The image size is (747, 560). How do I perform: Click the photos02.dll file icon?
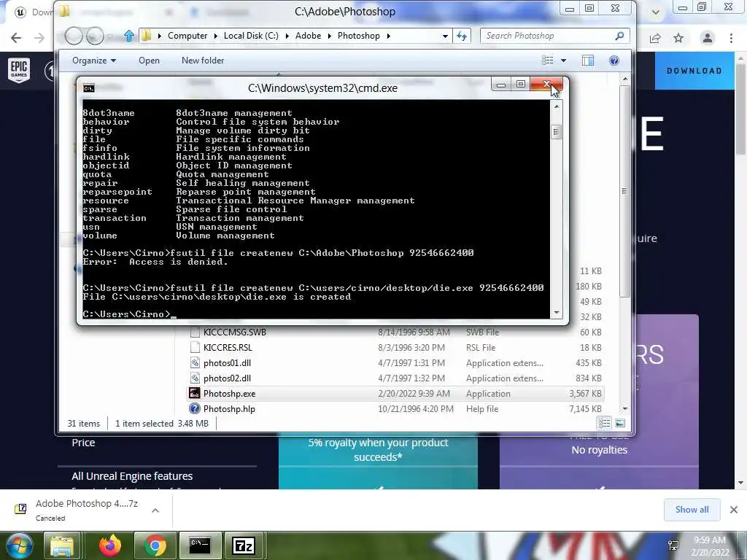click(194, 378)
